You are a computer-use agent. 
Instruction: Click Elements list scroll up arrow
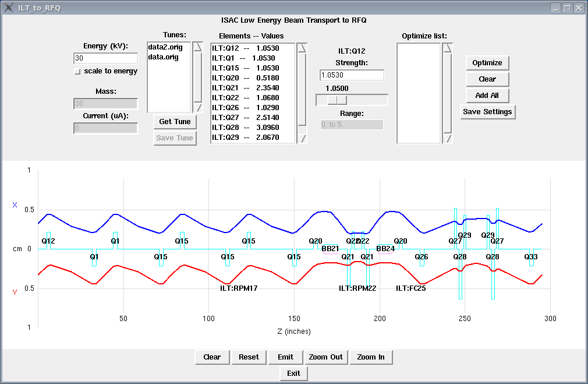(302, 48)
